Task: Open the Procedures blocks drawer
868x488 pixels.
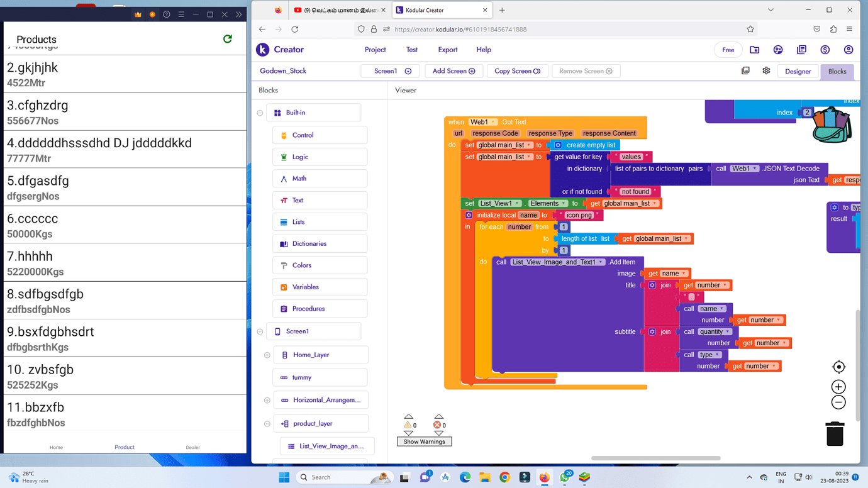Action: tap(319, 308)
